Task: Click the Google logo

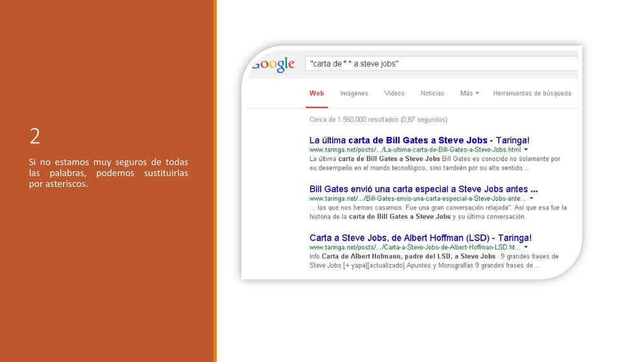Action: (x=274, y=65)
